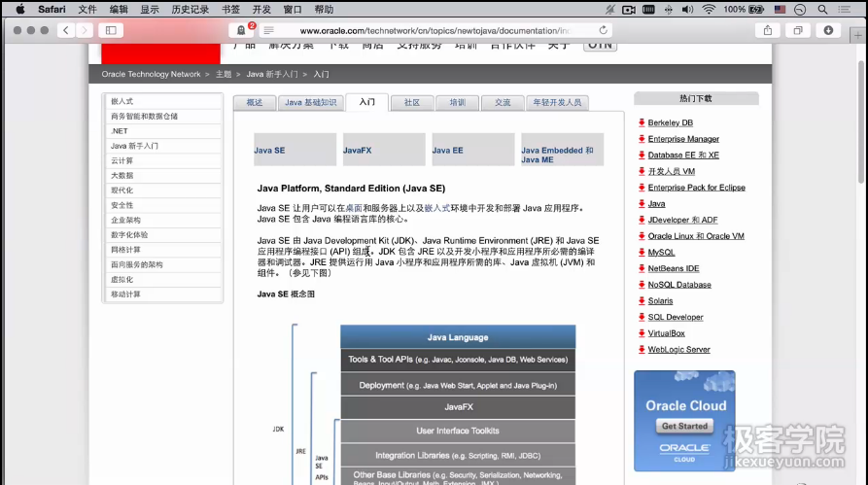868x485 pixels.
Task: Switch to the 培训 tab
Action: pyautogui.click(x=457, y=102)
